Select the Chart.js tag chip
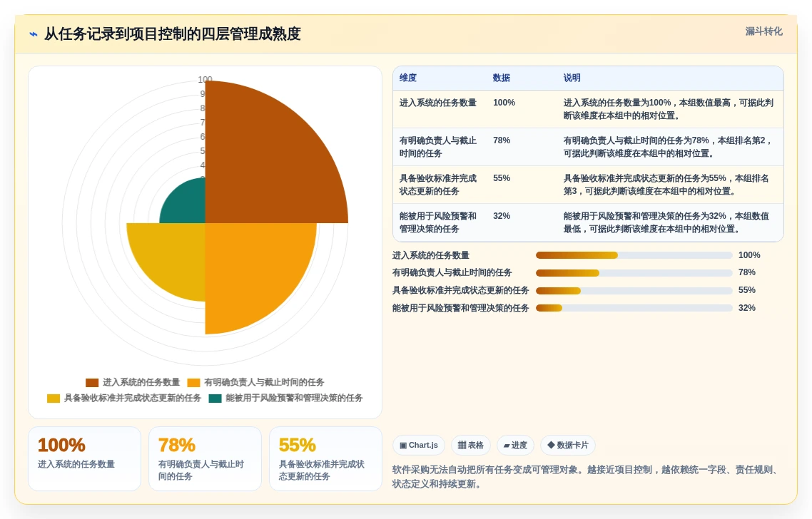The width and height of the screenshot is (812, 519). coord(418,445)
